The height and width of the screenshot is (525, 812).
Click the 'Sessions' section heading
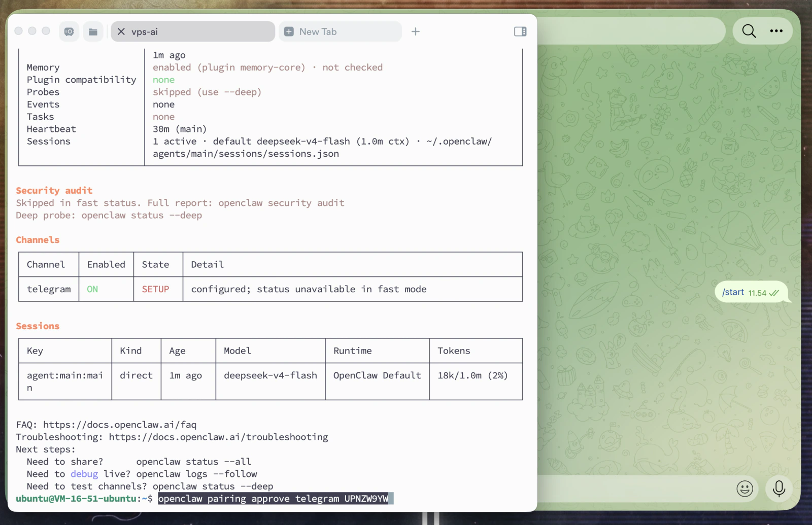(x=38, y=326)
